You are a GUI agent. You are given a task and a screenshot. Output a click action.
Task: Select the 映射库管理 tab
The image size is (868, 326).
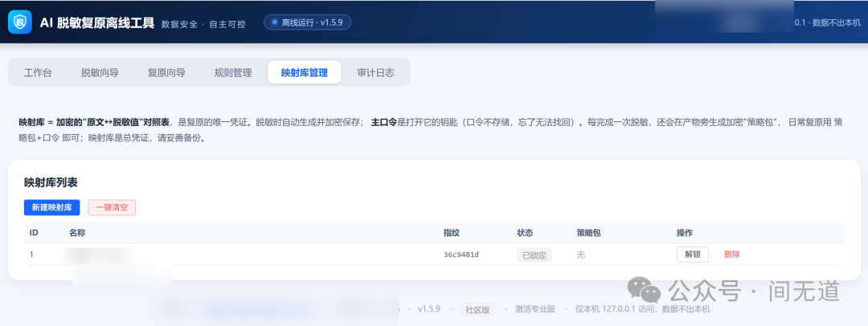305,72
